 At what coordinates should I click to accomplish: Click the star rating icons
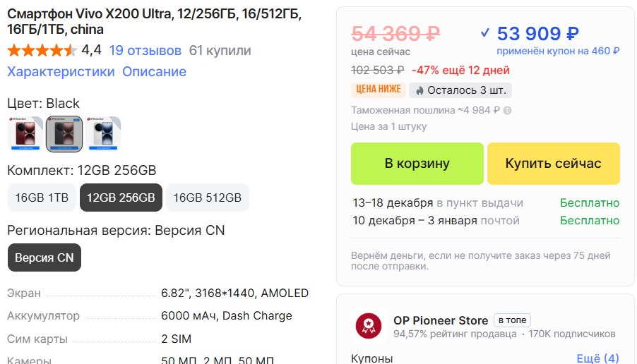pos(42,51)
